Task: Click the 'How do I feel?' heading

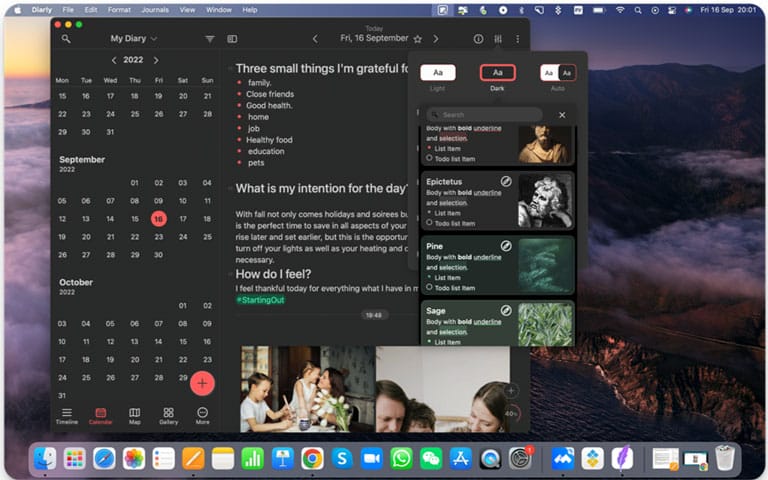Action: [273, 274]
